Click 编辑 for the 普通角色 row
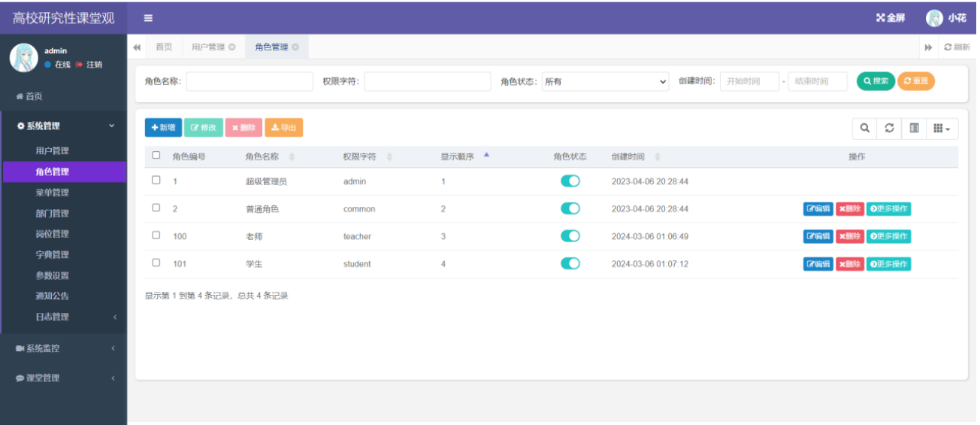 pos(818,208)
